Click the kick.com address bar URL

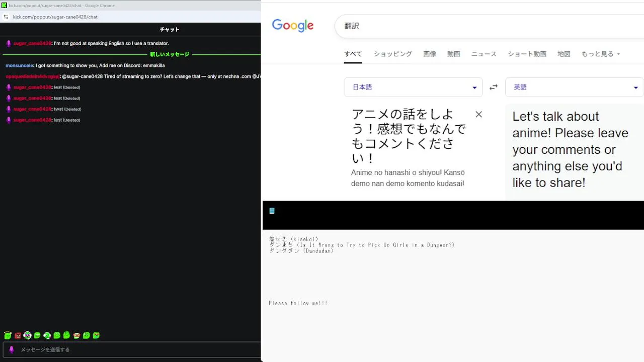[55, 17]
